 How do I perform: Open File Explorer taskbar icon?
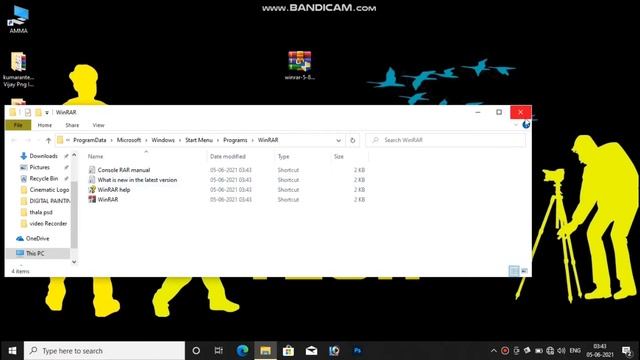tap(265, 351)
